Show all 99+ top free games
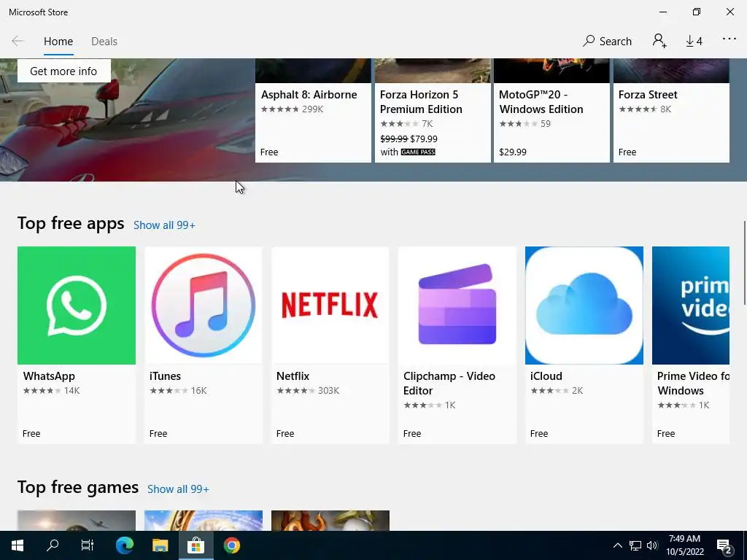 point(178,489)
